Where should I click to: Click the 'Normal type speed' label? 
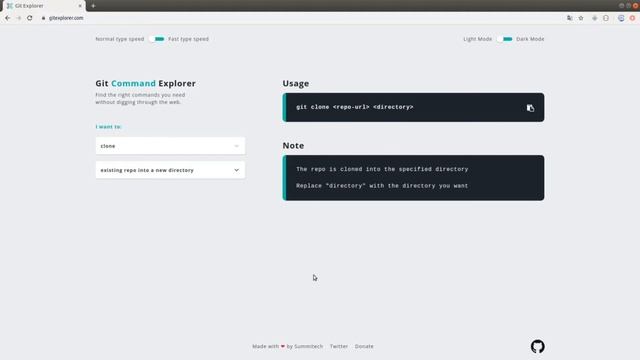point(120,39)
